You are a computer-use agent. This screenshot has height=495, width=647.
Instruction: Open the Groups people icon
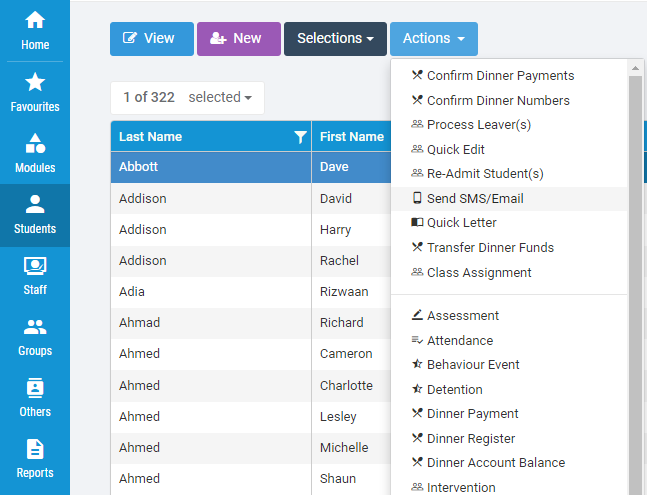tap(35, 327)
